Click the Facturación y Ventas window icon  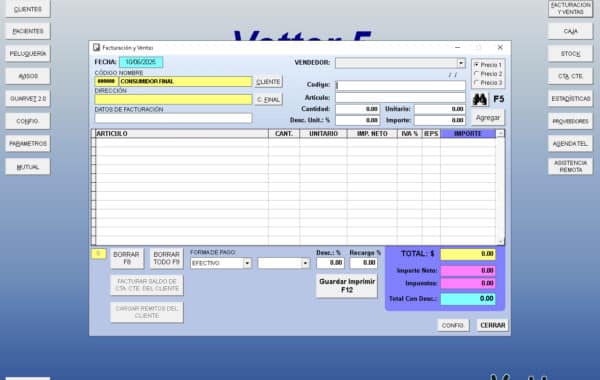[x=96, y=47]
